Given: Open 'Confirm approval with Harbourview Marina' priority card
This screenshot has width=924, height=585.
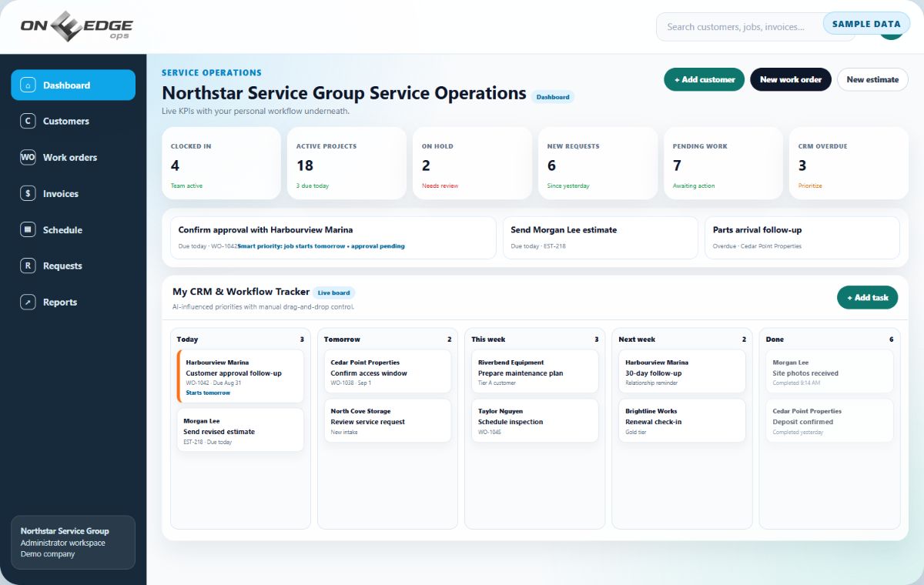Looking at the screenshot, I should (333, 237).
